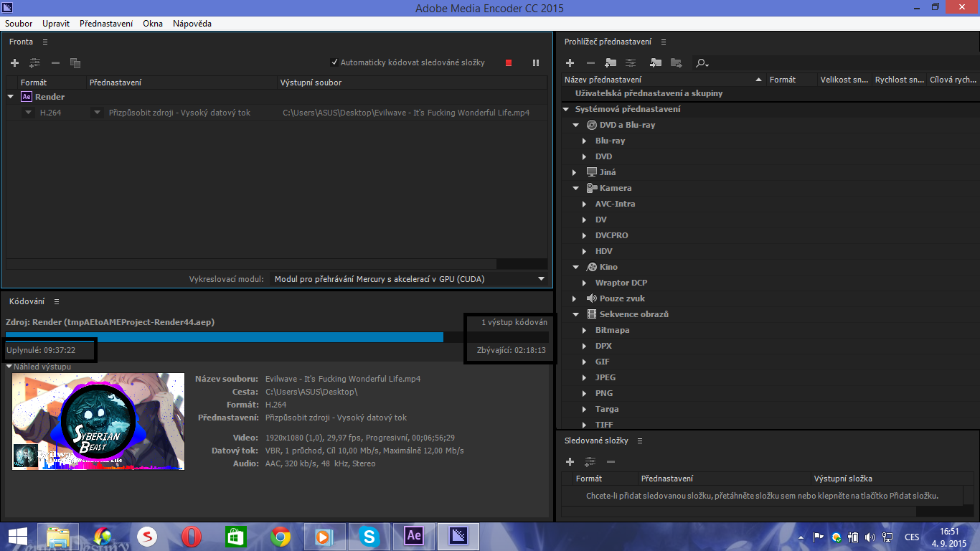Collapse DVD a Blu-ray group
This screenshot has width=980, height=551.
pos(575,125)
